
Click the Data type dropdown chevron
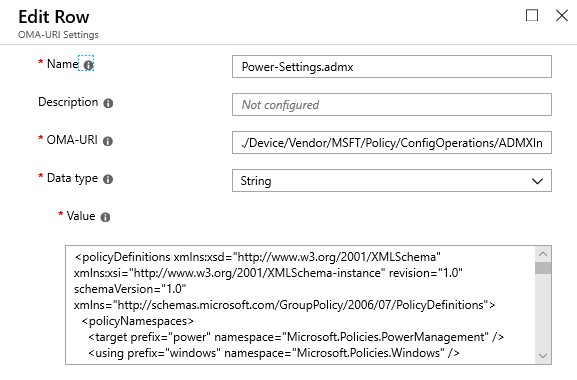pyautogui.click(x=537, y=181)
